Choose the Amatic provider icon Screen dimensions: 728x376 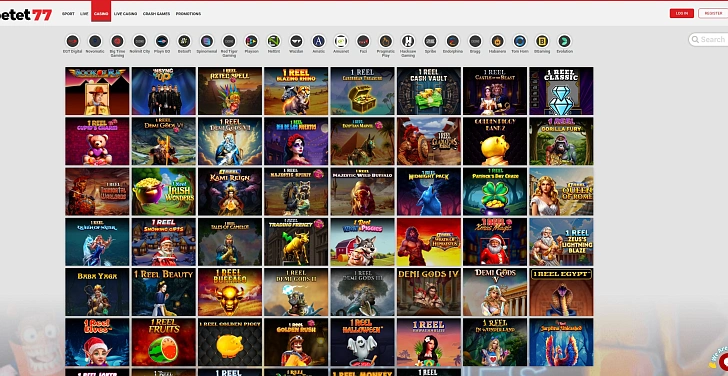318,41
